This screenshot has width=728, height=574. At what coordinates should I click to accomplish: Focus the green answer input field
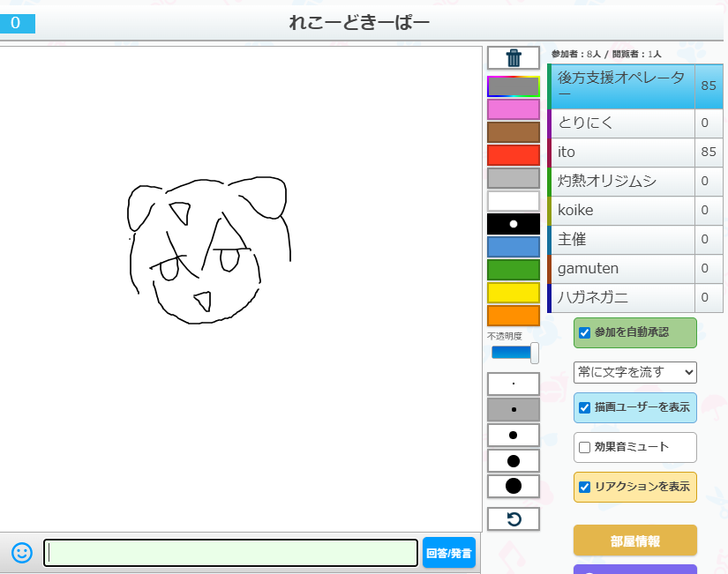tap(230, 553)
